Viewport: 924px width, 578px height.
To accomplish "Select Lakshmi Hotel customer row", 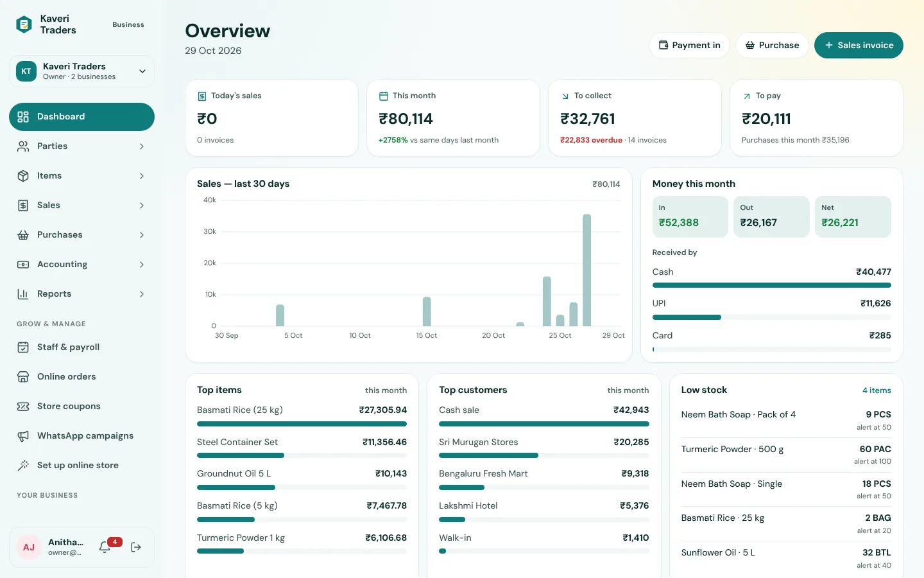I will [543, 512].
